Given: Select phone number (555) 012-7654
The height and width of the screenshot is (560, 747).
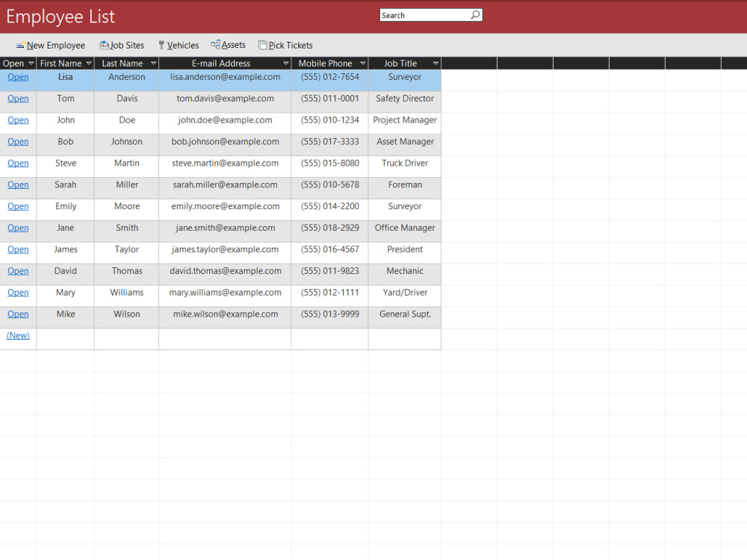Looking at the screenshot, I should tap(329, 81).
